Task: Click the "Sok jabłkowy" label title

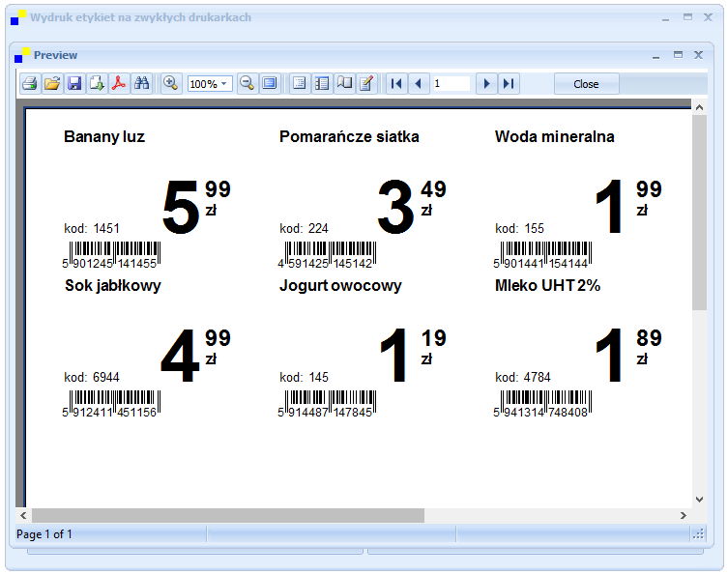Action: coord(113,286)
